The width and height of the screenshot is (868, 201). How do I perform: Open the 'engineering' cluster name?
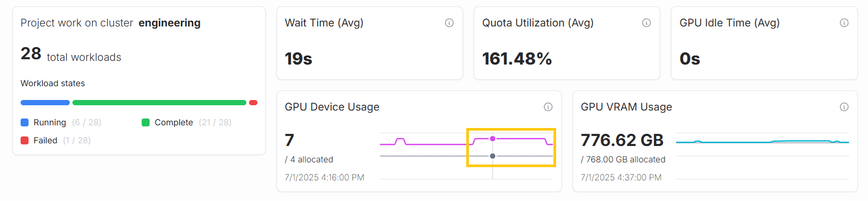coord(170,23)
